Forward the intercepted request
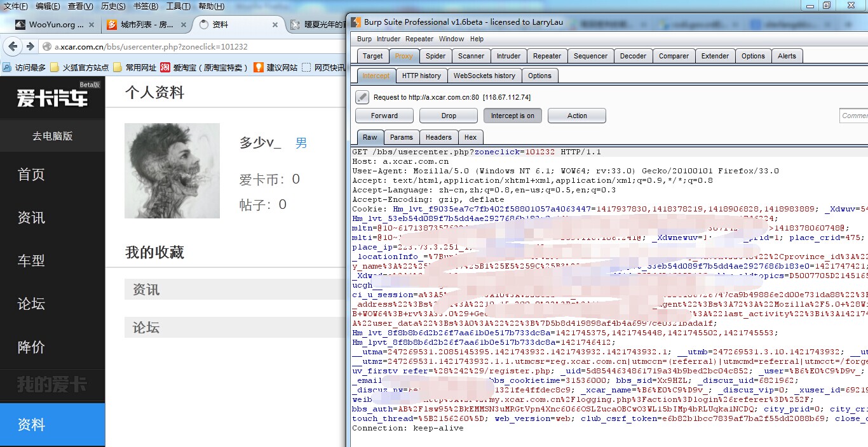Image resolution: width=868 pixels, height=447 pixels. tap(384, 116)
